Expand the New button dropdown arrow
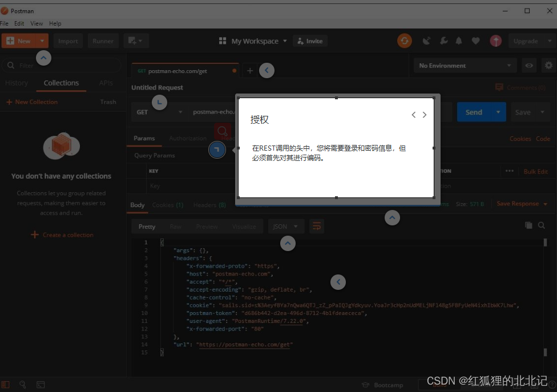The width and height of the screenshot is (557, 392). (42, 41)
